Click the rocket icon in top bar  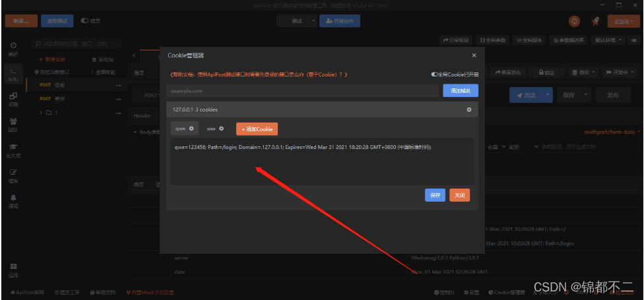[x=596, y=21]
